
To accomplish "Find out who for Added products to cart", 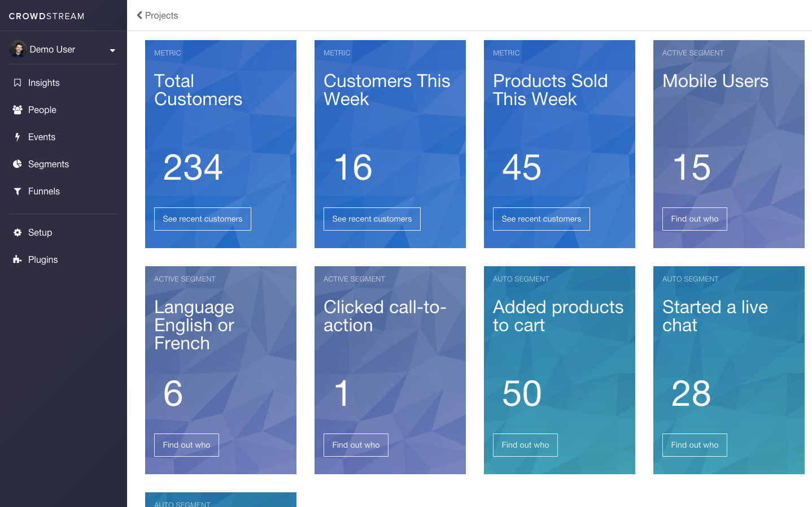I will (x=525, y=445).
